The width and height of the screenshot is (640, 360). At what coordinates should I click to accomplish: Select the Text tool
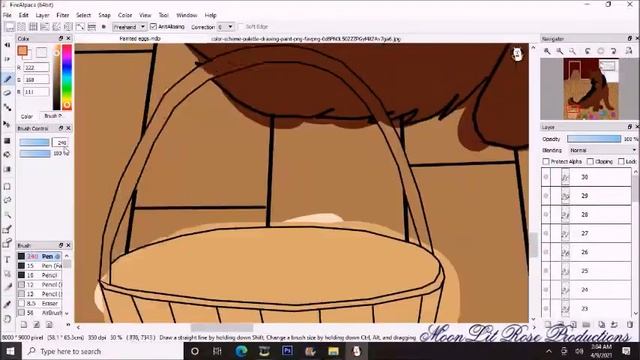(x=7, y=260)
